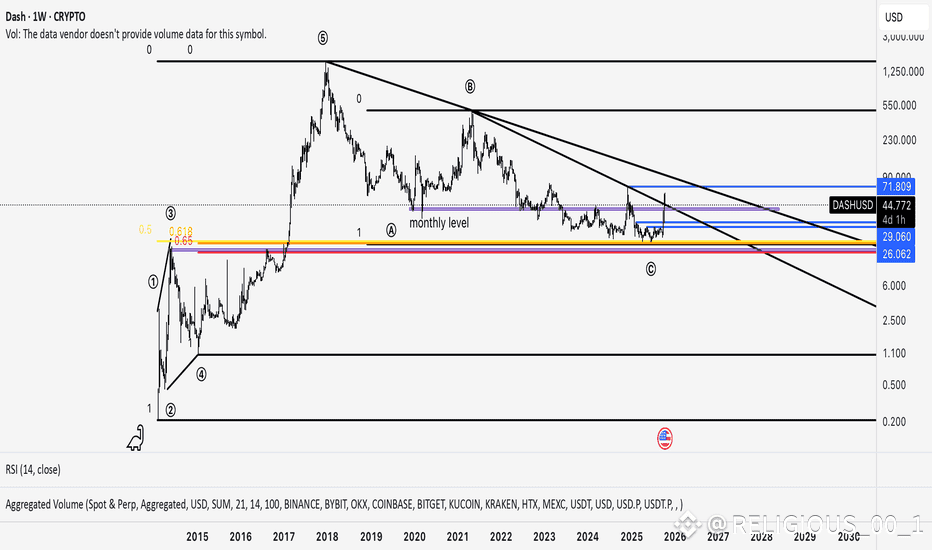This screenshot has width=932, height=550.
Task: Select the circled 5 wave label at top
Action: (322, 39)
